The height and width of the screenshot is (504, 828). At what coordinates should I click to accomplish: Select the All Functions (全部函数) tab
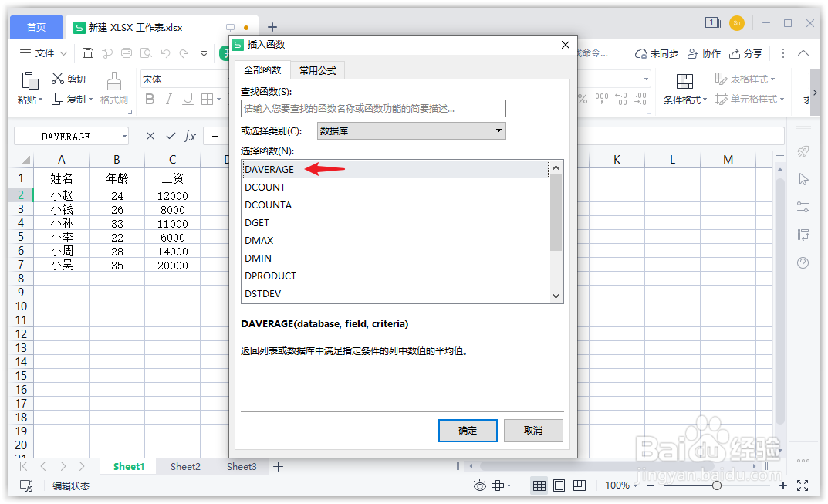coord(262,69)
